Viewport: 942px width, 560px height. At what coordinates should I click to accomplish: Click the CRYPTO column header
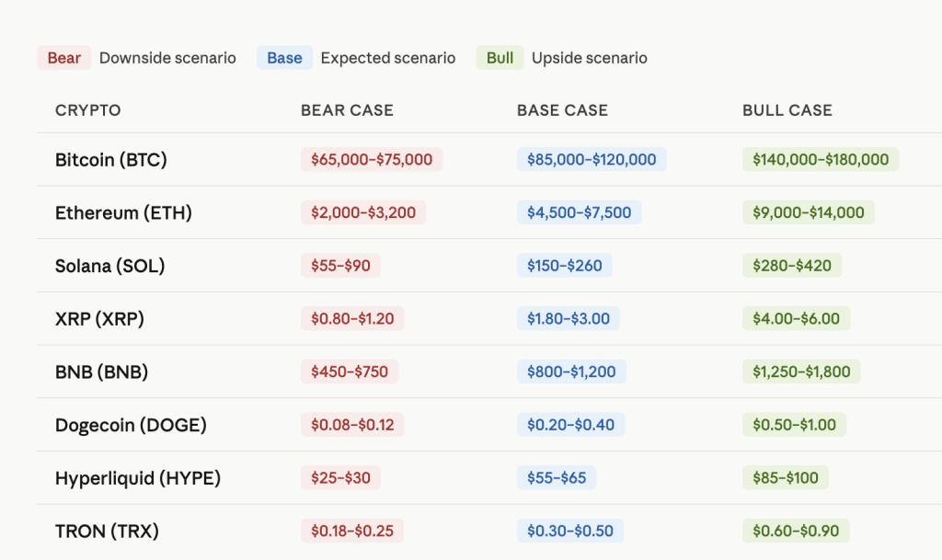87,110
